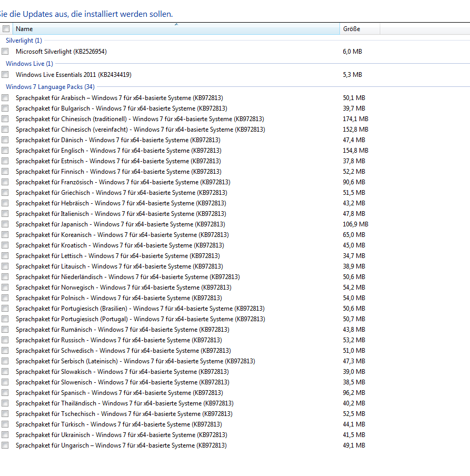470x476 pixels.
Task: Select the Sprachpaket für Französisch row text
Action: tap(123, 182)
